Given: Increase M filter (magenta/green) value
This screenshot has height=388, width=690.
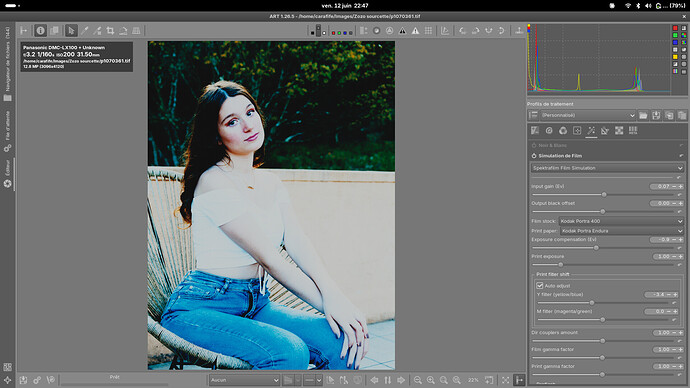Looking at the screenshot, I should 675,311.
